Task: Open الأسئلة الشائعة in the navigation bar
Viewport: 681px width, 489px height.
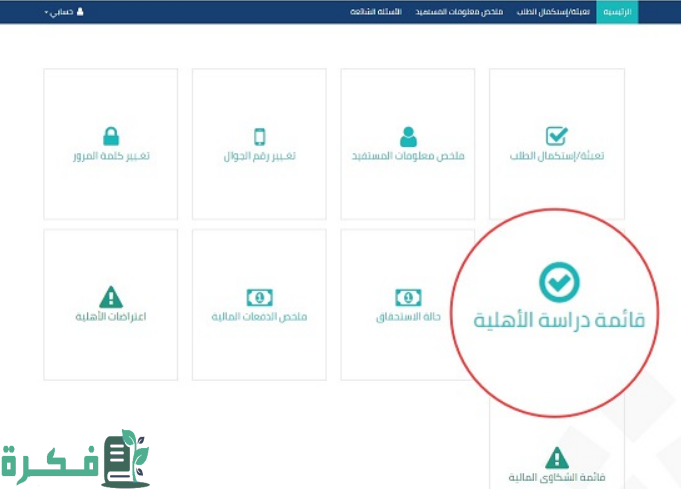Action: 376,12
